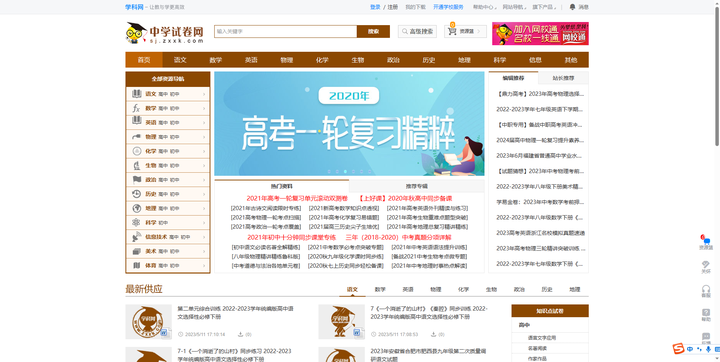The width and height of the screenshot is (720, 362).
Task: Click the 高级搜索 button
Action: pyautogui.click(x=417, y=31)
